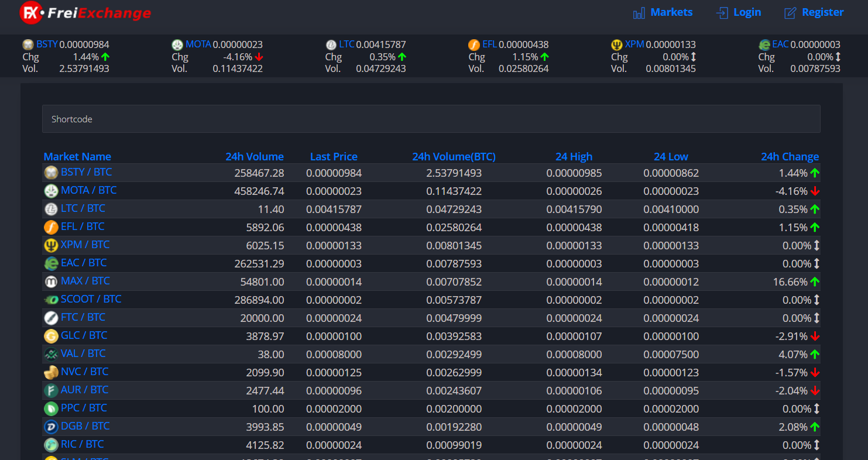
Task: Sort by 24h Volume column header
Action: coord(255,156)
